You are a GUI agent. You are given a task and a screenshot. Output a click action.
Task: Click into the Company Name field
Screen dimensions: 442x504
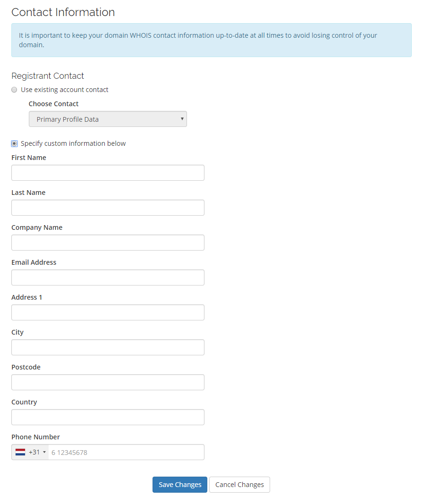[108, 243]
